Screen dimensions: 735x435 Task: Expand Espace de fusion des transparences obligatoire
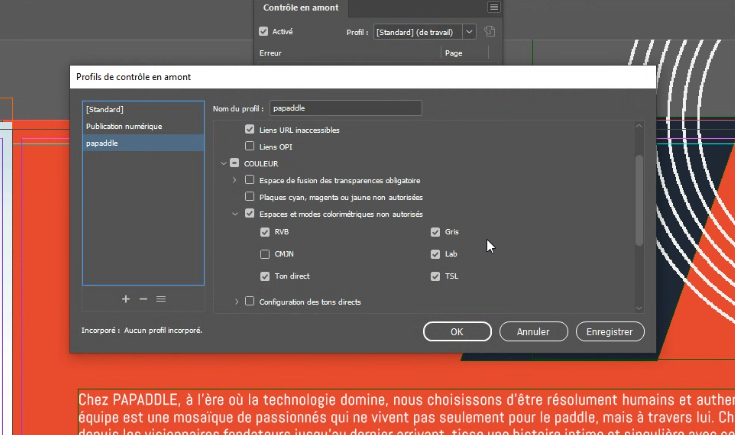[x=235, y=180]
